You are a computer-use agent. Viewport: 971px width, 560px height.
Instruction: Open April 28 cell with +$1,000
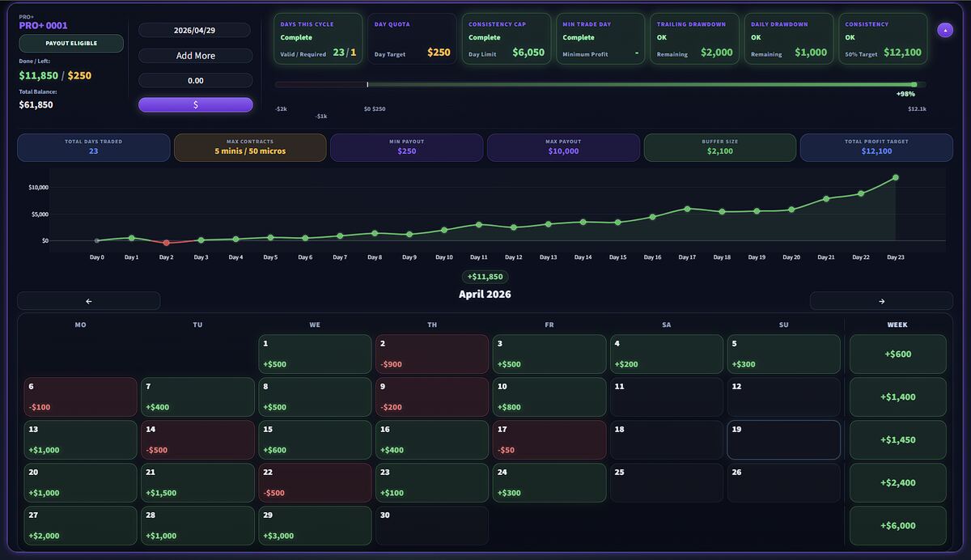coord(197,526)
